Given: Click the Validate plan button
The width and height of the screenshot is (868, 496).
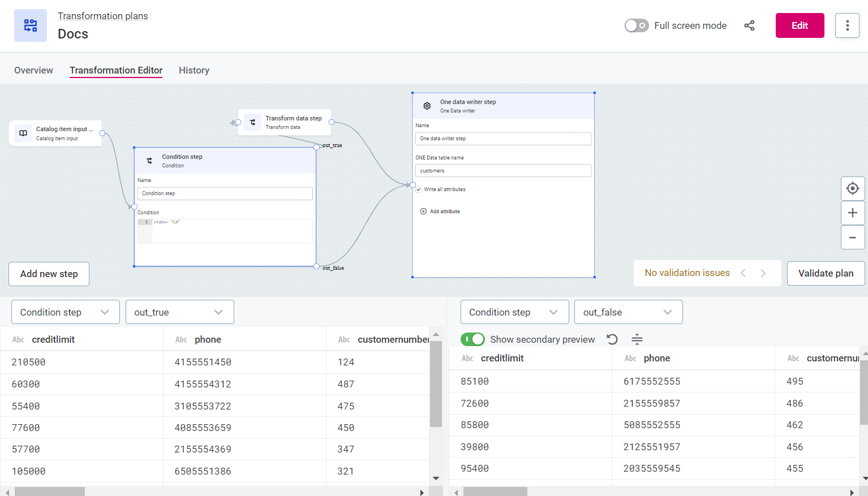Looking at the screenshot, I should [826, 273].
